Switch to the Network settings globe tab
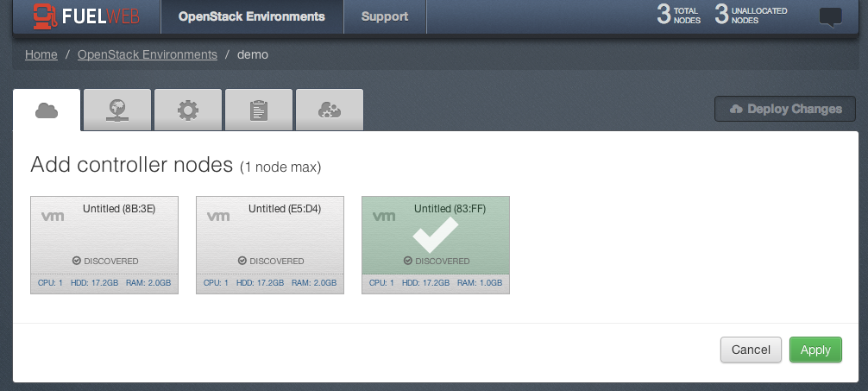This screenshot has width=868, height=391. click(x=117, y=110)
